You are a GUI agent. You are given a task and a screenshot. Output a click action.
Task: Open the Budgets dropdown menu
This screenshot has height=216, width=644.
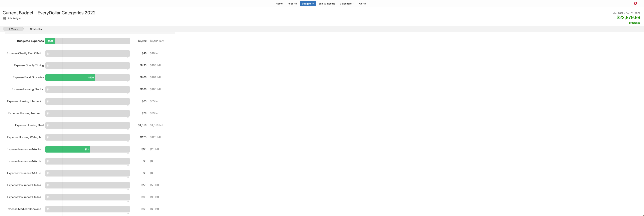click(307, 4)
